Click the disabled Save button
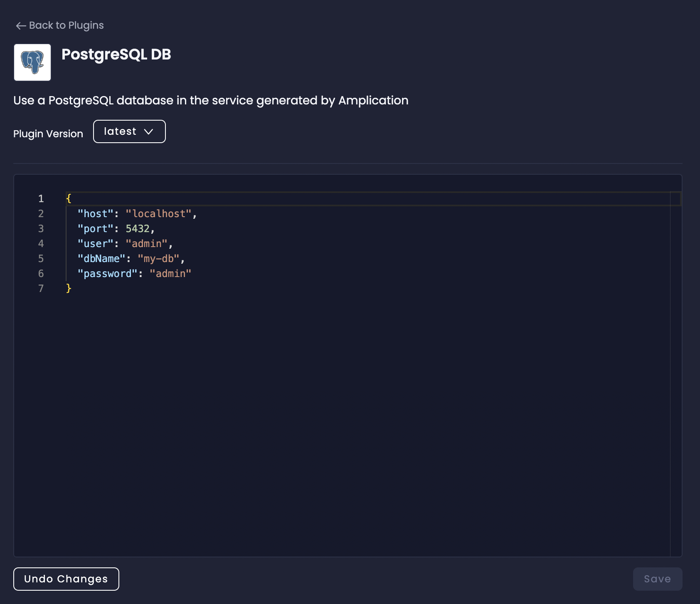This screenshot has height=604, width=700. tap(657, 579)
